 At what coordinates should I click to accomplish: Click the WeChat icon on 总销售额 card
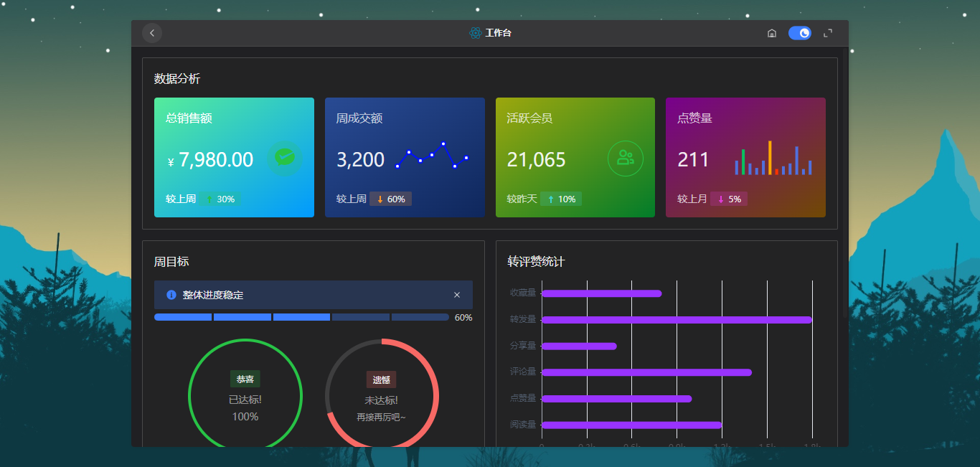click(285, 157)
